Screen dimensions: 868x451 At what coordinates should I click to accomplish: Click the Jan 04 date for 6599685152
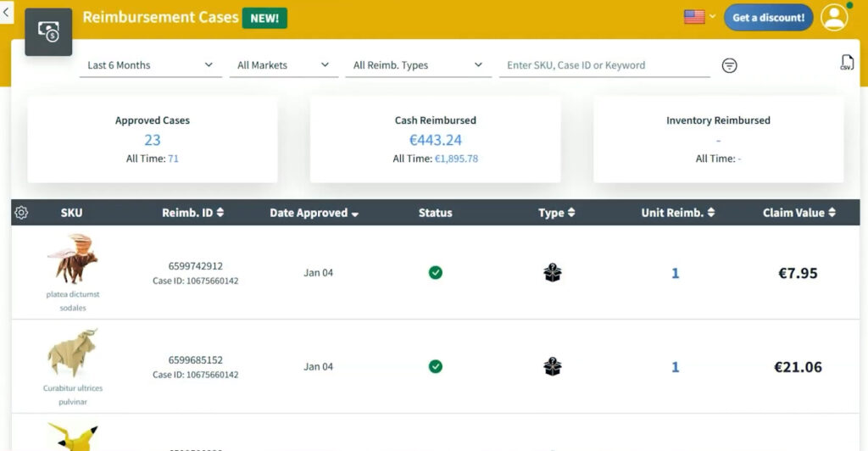coord(319,367)
